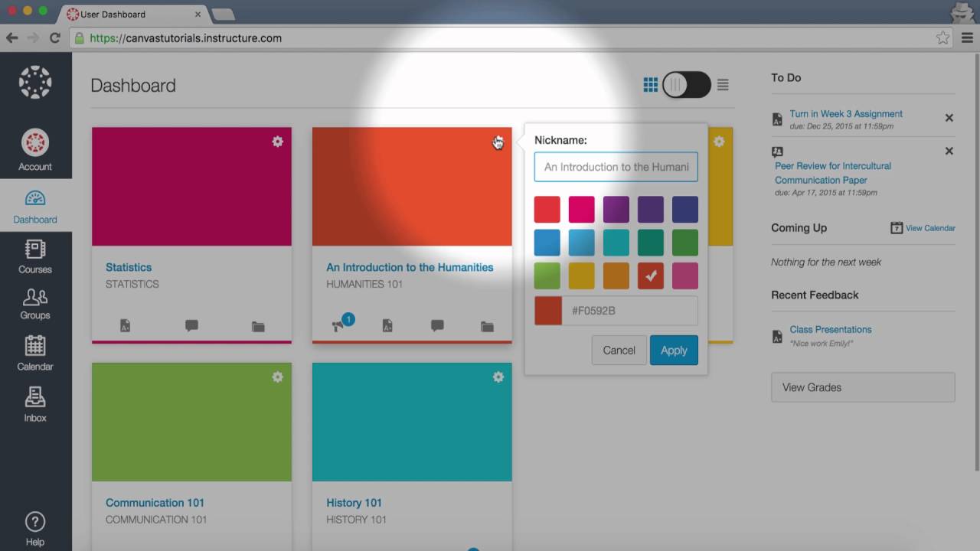Screen dimensions: 980x551
Task: Open files on the Humanities 101 card
Action: [487, 324]
